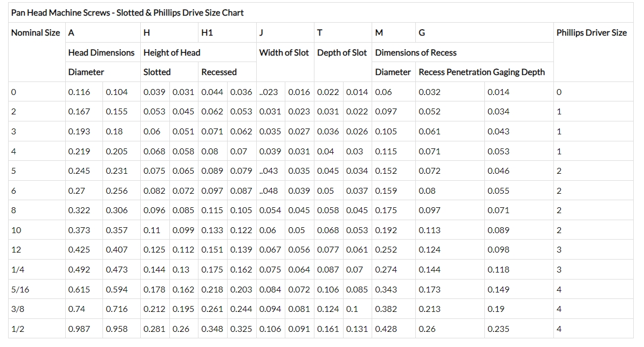Select the cell reading '0.615'
The width and height of the screenshot is (644, 347).
[79, 289]
